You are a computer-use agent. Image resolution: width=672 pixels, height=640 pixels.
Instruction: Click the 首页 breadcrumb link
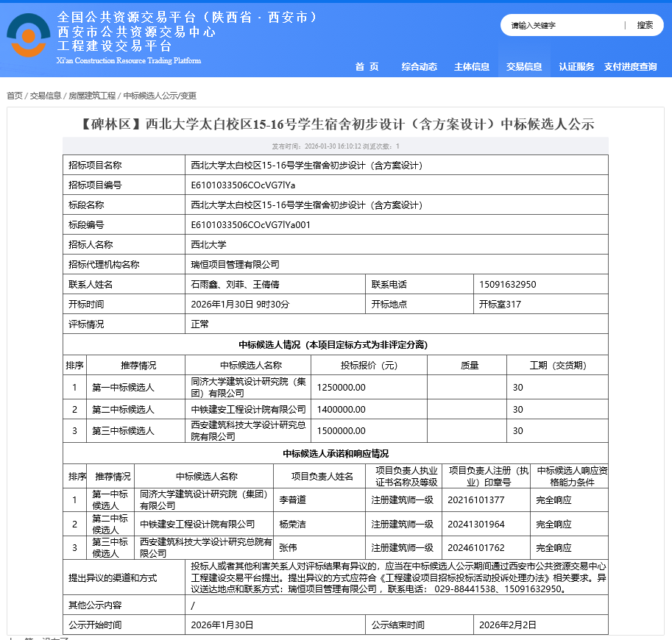click(x=15, y=96)
